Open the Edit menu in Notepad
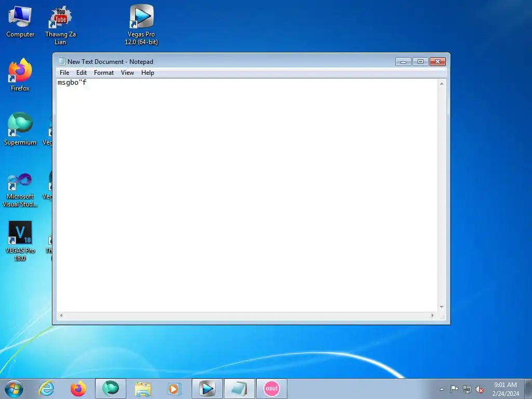Image resolution: width=532 pixels, height=399 pixels. [x=82, y=73]
